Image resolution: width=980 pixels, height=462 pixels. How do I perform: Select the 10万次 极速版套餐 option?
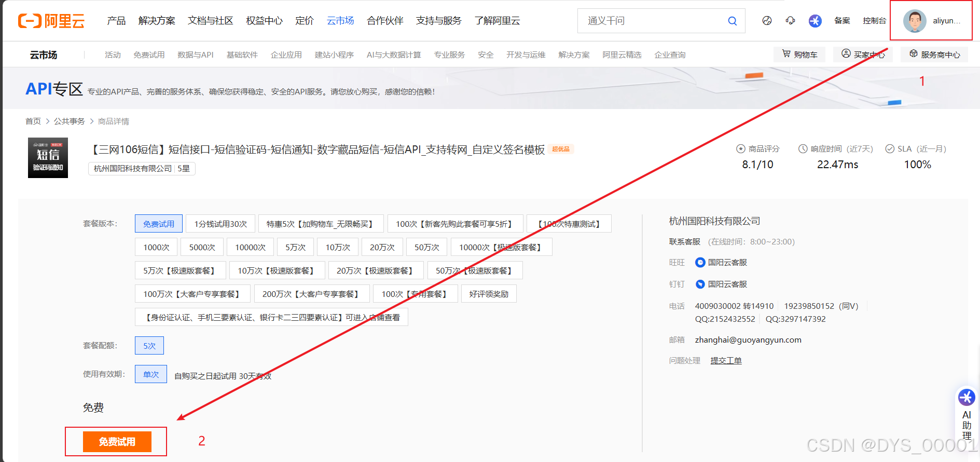(277, 270)
